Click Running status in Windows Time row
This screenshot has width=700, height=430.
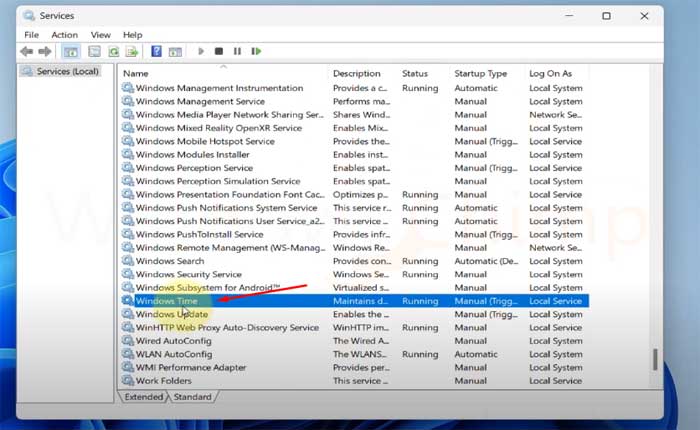coord(420,301)
